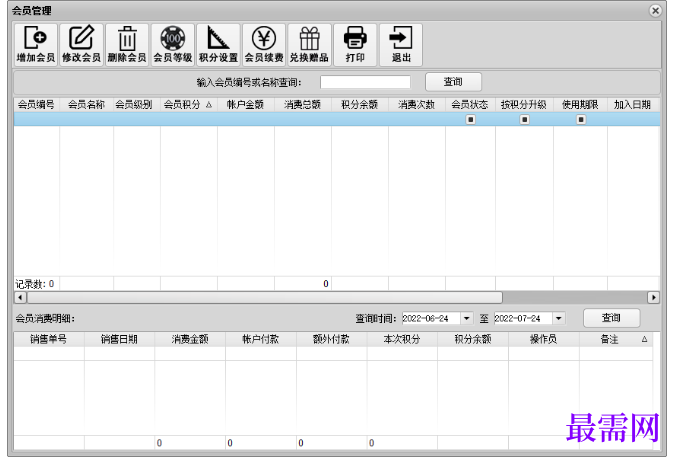Sort by 积分余额 member column header
678x459 pixels.
[360, 105]
